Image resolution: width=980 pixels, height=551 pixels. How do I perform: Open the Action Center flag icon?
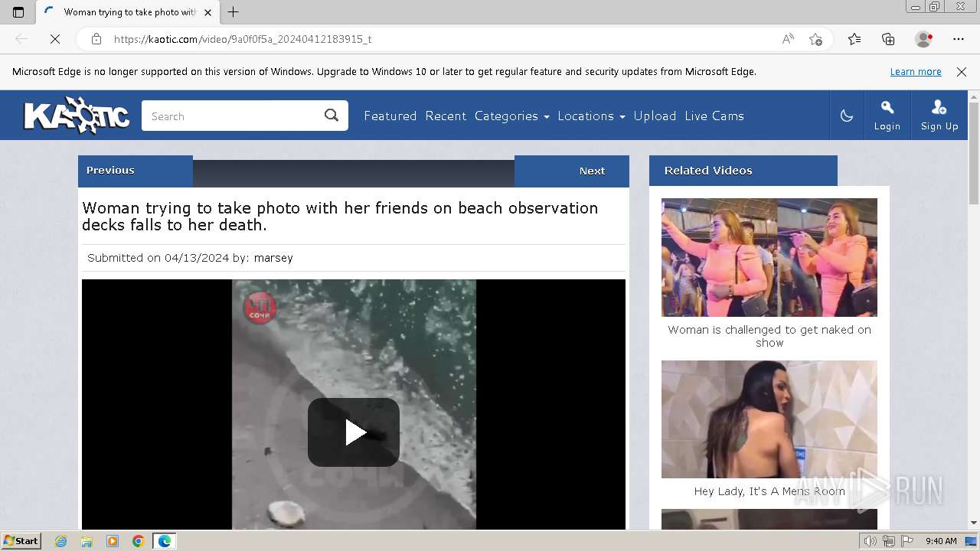click(x=907, y=541)
